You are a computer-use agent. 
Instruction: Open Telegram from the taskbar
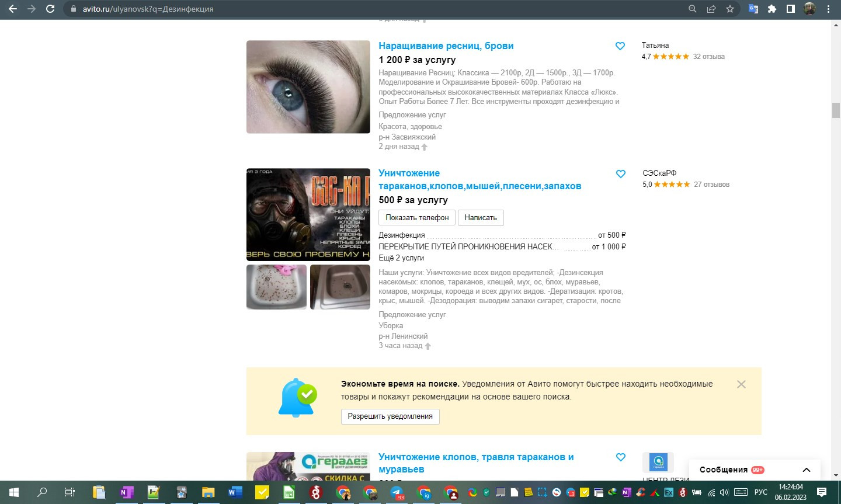[397, 492]
